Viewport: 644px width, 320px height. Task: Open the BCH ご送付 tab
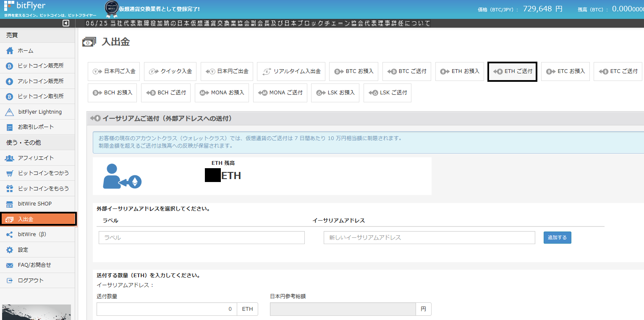pos(166,93)
